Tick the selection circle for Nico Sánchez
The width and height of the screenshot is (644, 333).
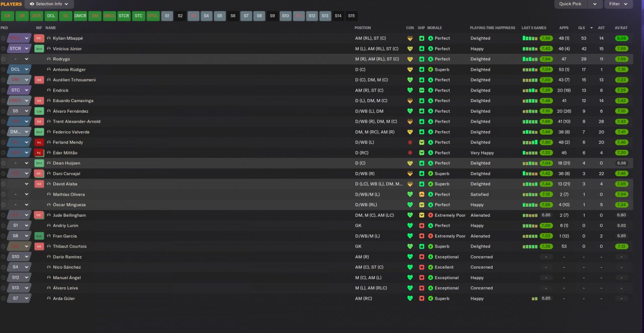coord(4,267)
